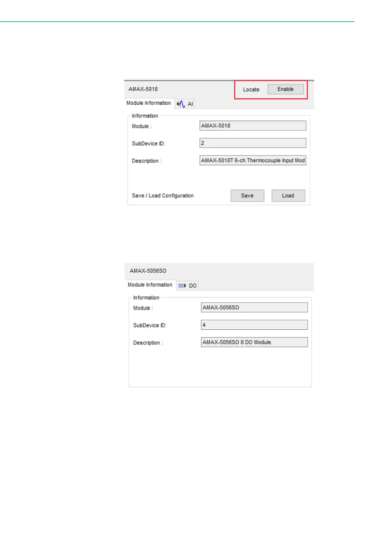This screenshot has height=554, width=392.
Task: Click the Information group heading in the AMAX-5056SO panel
Action: 146,298
